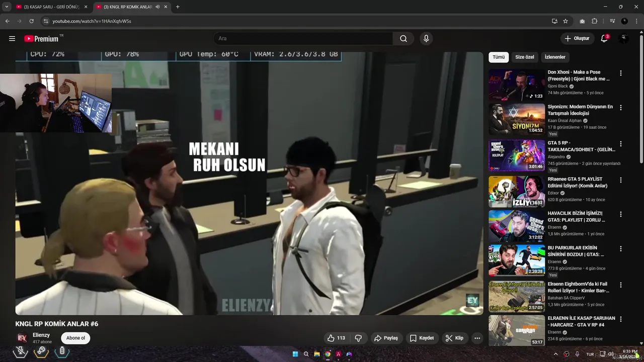Click the Oluştur create button
The image size is (644, 362).
577,39
